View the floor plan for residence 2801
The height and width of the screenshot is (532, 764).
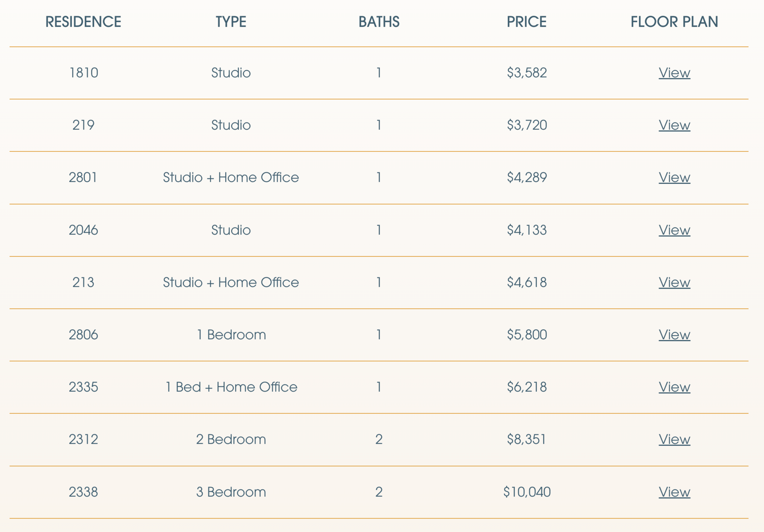674,177
